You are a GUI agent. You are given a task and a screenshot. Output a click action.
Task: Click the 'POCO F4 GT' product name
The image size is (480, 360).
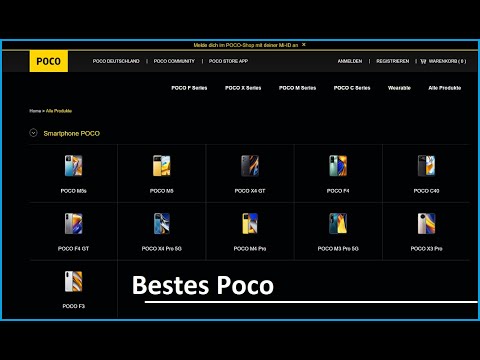(73, 249)
